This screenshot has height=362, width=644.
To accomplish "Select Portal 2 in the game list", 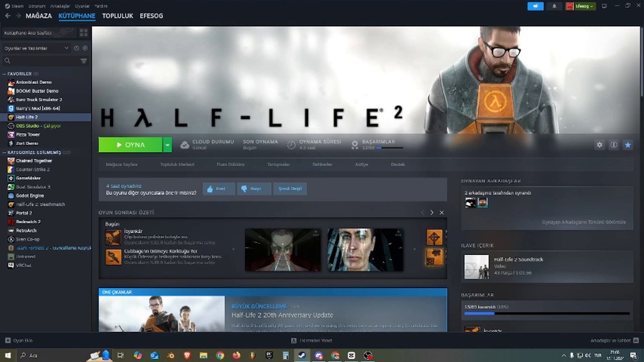I will click(24, 213).
